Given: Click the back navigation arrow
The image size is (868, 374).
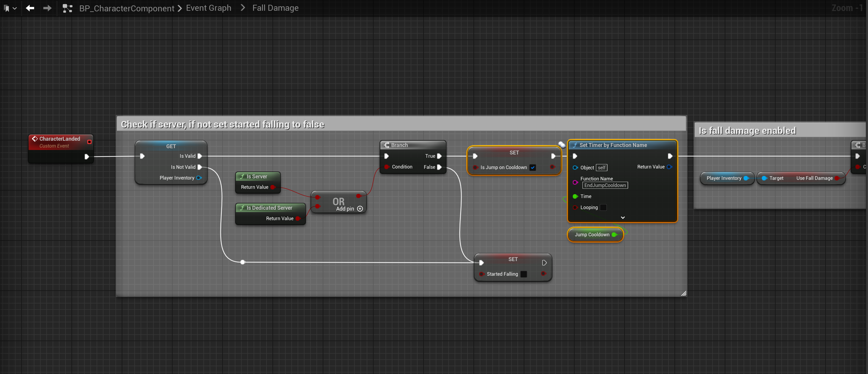Looking at the screenshot, I should (x=30, y=8).
